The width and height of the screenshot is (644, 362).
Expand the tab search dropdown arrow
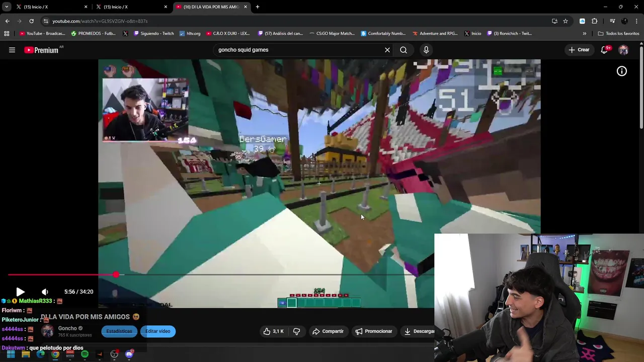click(x=7, y=7)
